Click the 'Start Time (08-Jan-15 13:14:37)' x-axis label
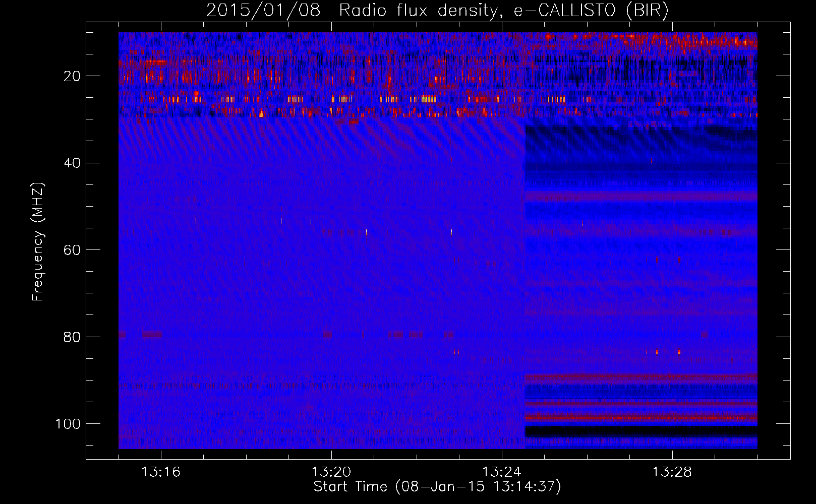The width and height of the screenshot is (816, 504). coord(437,487)
